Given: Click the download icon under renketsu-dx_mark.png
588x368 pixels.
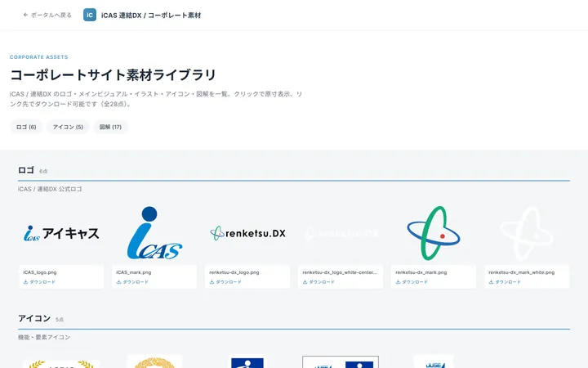Looking at the screenshot, I should point(398,282).
